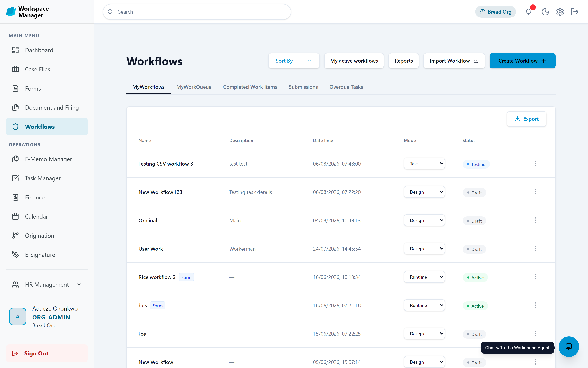Click the DateTime column header

323,140
